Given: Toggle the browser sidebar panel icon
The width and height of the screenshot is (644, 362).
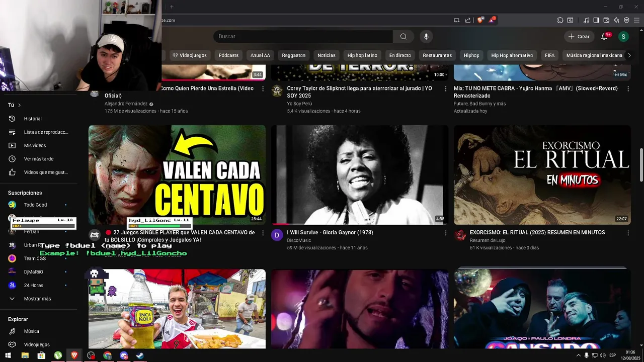Looking at the screenshot, I should [x=596, y=20].
